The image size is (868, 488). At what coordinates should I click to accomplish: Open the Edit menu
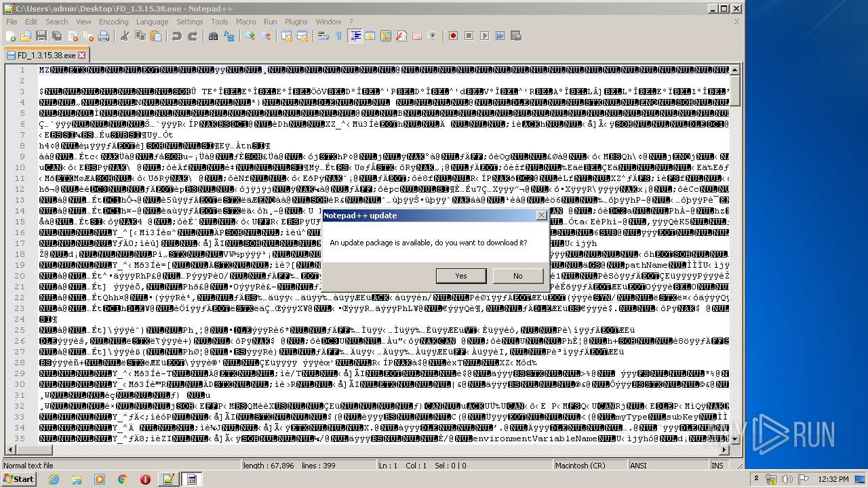pyautogui.click(x=31, y=22)
